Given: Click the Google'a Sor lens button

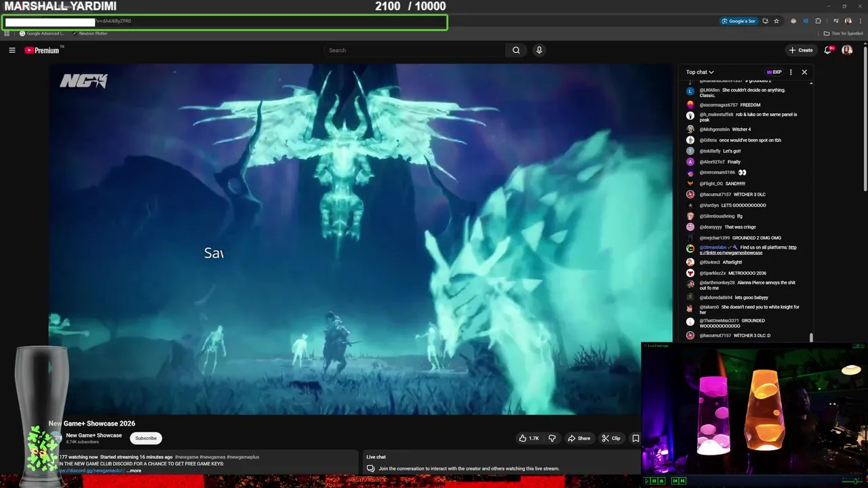Looking at the screenshot, I should pyautogui.click(x=738, y=21).
